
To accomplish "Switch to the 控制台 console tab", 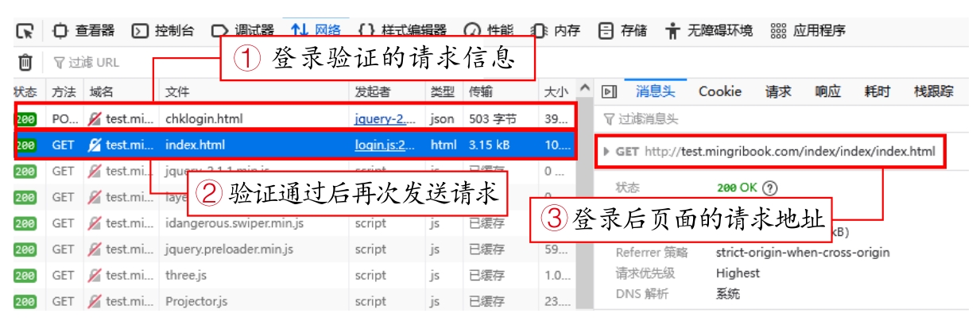I will [x=163, y=31].
